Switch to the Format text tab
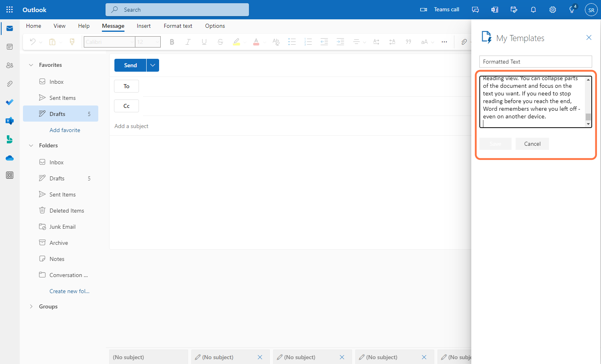Image resolution: width=601 pixels, height=364 pixels. coord(178,26)
